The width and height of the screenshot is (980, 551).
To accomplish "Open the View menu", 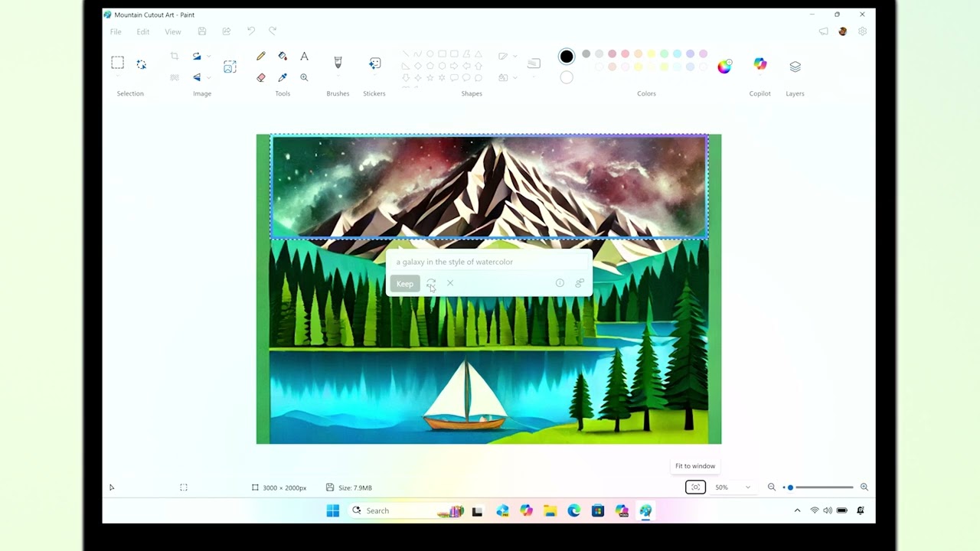I will tap(173, 32).
